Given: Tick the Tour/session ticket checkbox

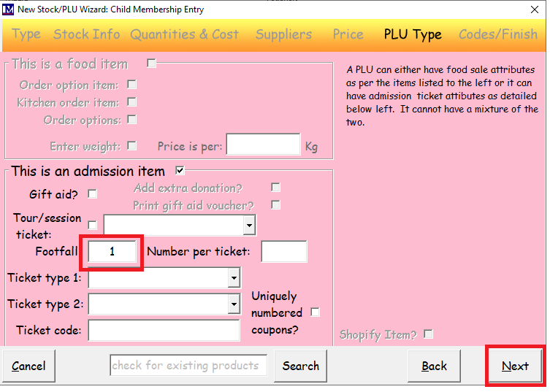Looking at the screenshot, I should tap(92, 225).
